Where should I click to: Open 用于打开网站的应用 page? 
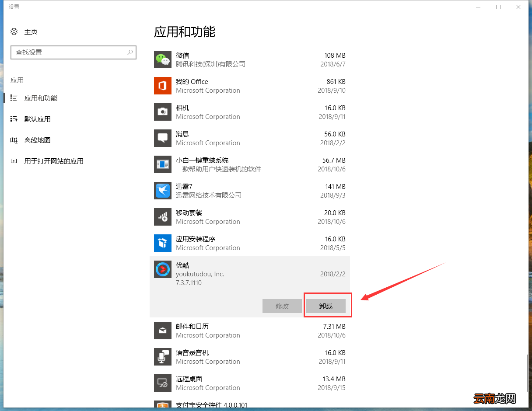[x=54, y=161]
